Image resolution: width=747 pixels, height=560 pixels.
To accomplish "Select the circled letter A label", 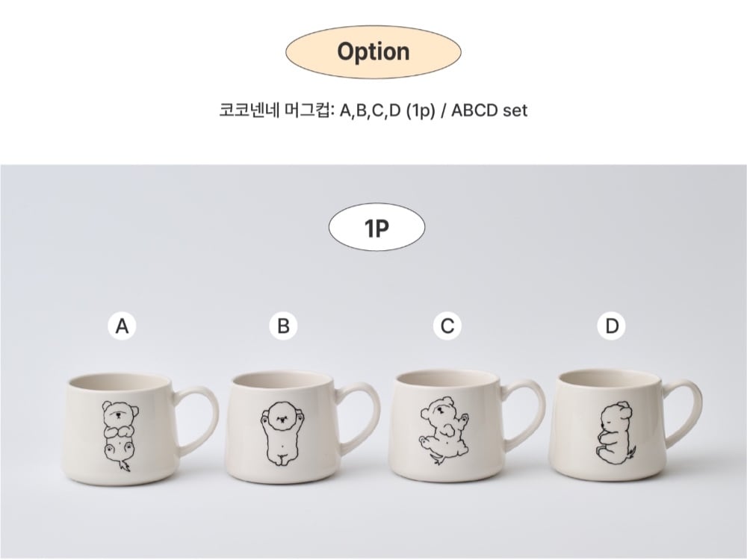I will click(x=122, y=326).
